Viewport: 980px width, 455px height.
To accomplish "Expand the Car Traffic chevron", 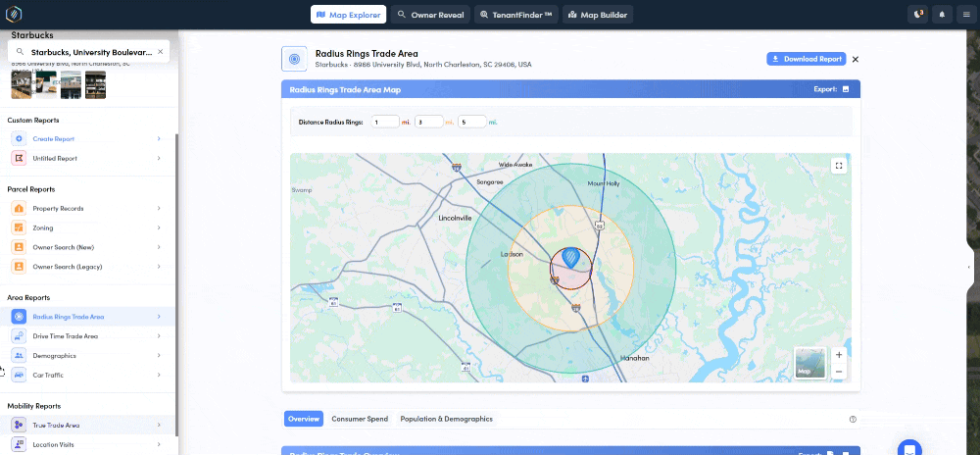I will (x=159, y=375).
